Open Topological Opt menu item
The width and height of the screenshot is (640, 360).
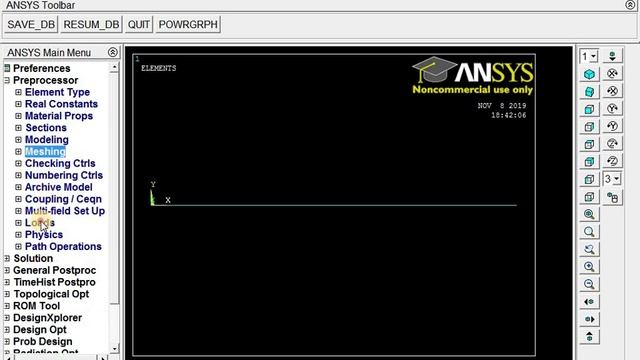(51, 294)
